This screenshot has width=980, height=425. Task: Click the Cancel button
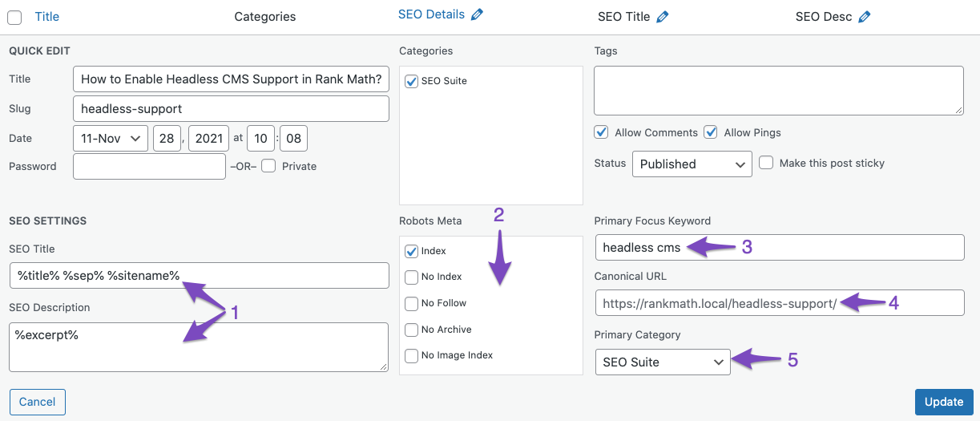(x=38, y=402)
